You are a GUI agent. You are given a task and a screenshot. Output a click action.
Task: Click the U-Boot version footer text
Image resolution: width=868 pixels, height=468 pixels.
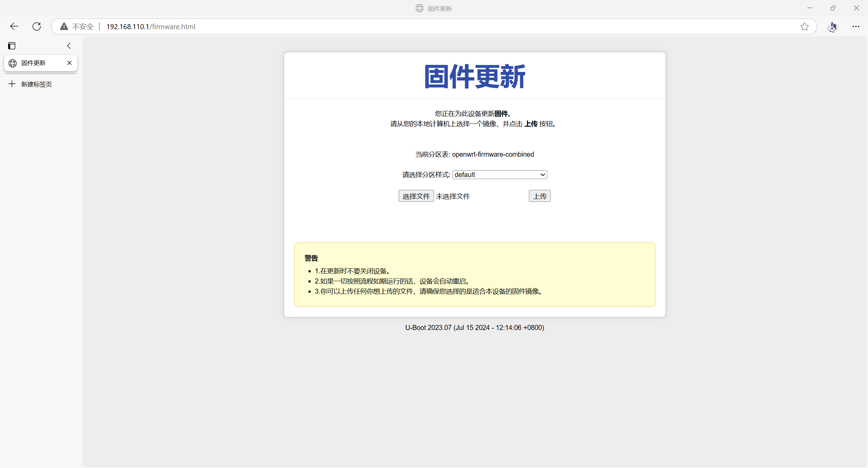tap(474, 327)
